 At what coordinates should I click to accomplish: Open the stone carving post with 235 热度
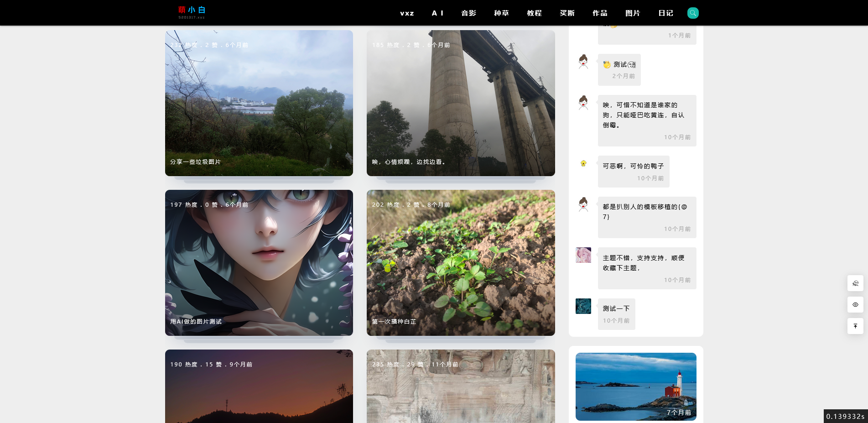click(x=461, y=386)
